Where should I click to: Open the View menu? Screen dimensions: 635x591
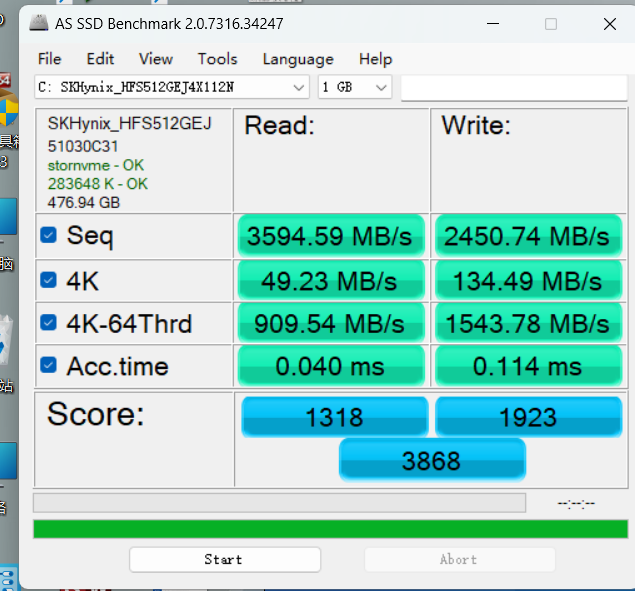pos(156,59)
